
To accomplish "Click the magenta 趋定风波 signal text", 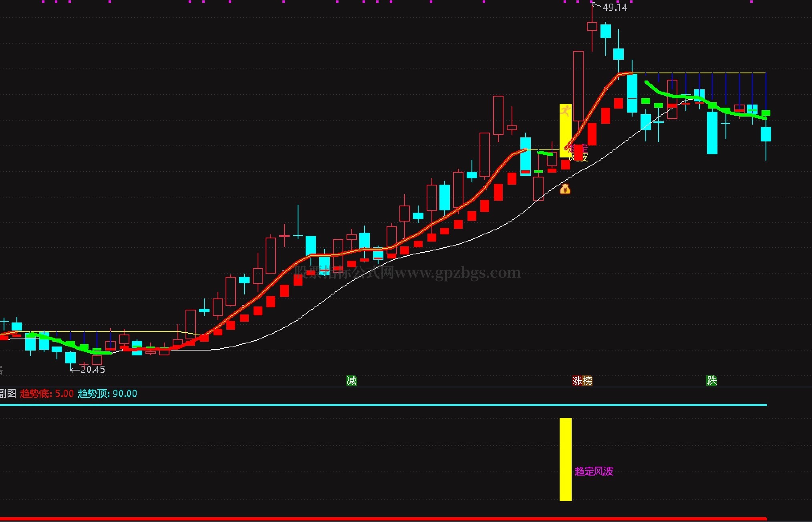I will tap(594, 471).
